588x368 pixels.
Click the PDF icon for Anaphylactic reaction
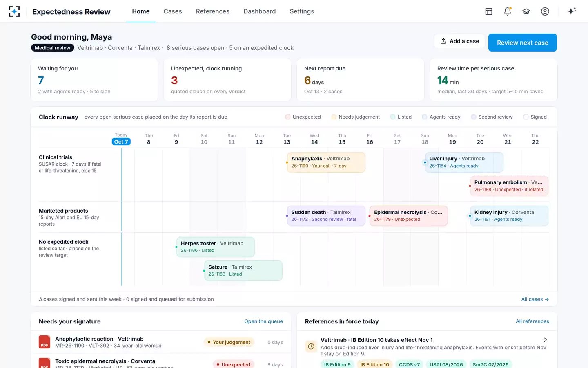tap(45, 342)
